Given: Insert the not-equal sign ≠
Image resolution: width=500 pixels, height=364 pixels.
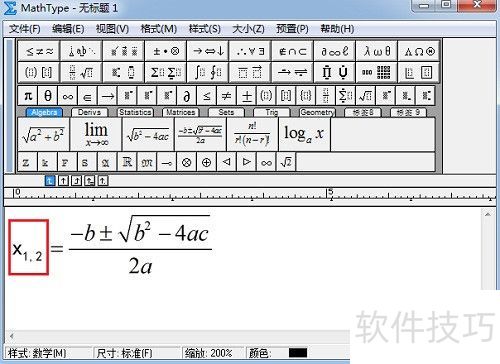Looking at the screenshot, I should click(227, 96).
